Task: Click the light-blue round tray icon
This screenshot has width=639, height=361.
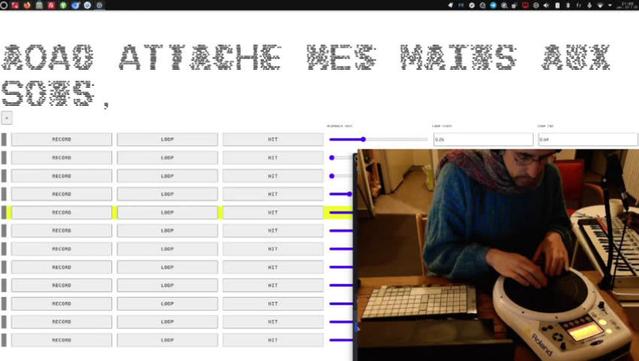Action: click(x=493, y=5)
